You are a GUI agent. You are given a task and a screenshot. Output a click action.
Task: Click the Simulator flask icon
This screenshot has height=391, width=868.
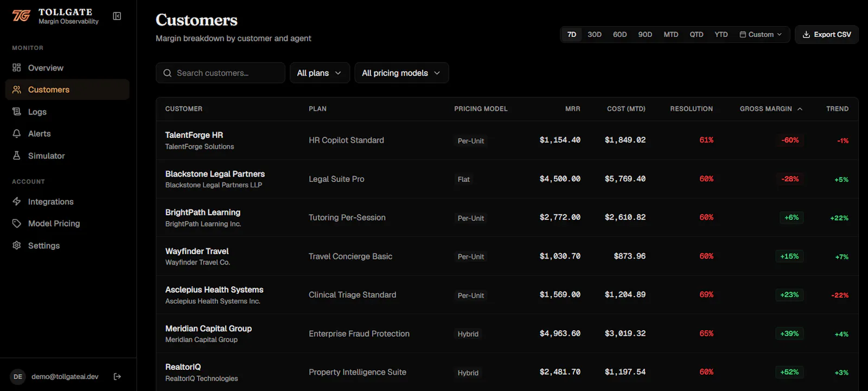17,155
